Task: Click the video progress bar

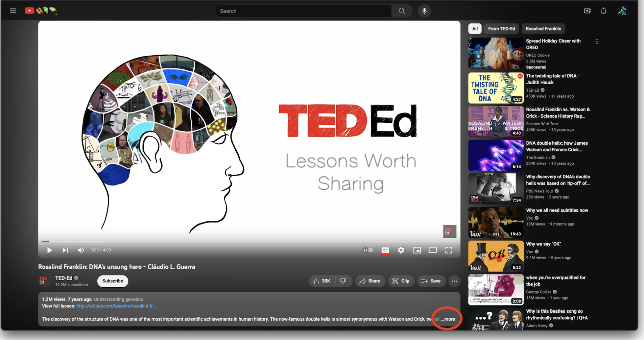Action: 249,242
